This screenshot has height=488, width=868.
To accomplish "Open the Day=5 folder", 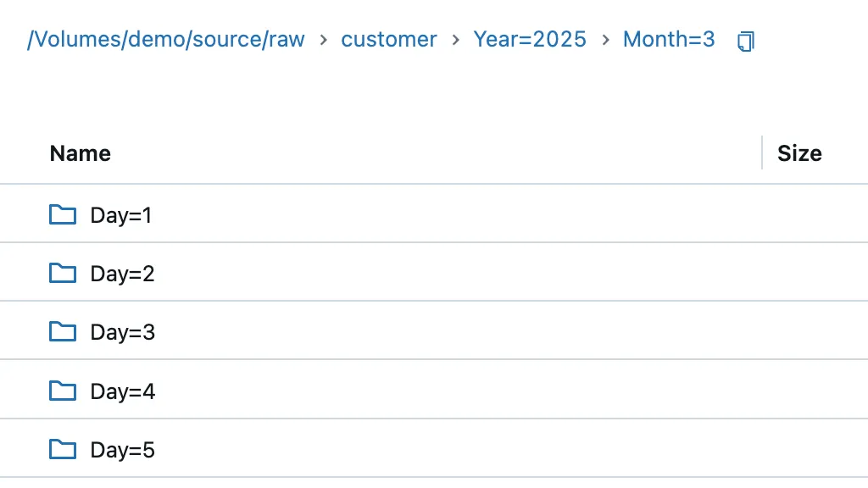I will pos(122,450).
